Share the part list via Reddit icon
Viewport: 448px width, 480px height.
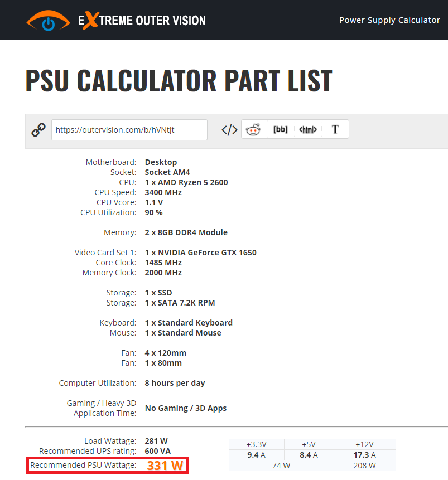[253, 129]
